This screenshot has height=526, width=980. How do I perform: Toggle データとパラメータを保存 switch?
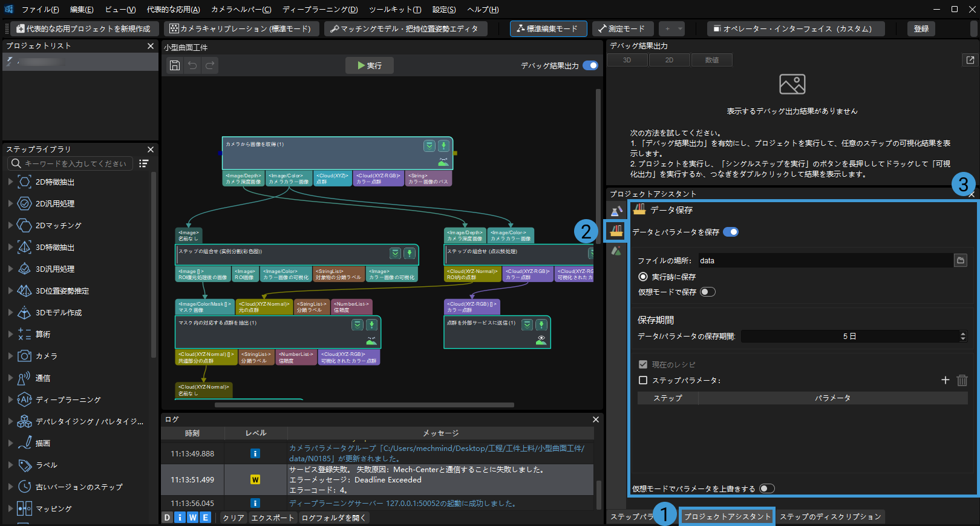(731, 232)
